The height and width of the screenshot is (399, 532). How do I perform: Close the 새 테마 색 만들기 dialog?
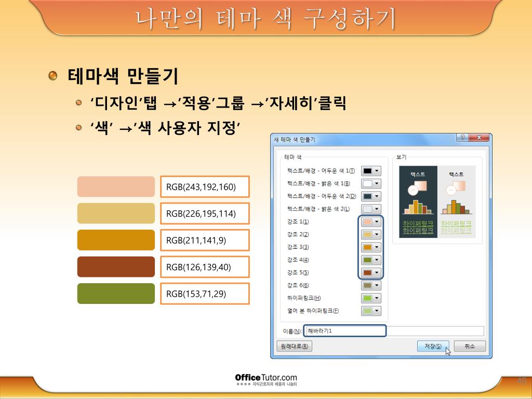tap(478, 137)
